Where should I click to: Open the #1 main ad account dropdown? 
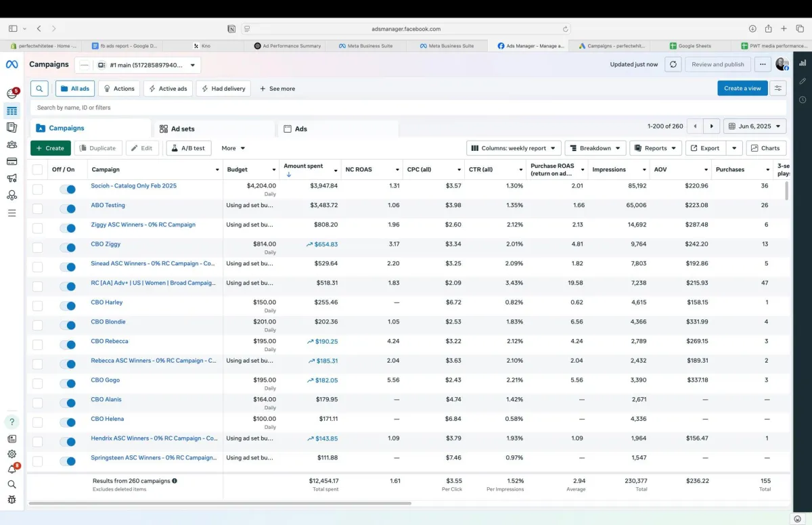137,65
